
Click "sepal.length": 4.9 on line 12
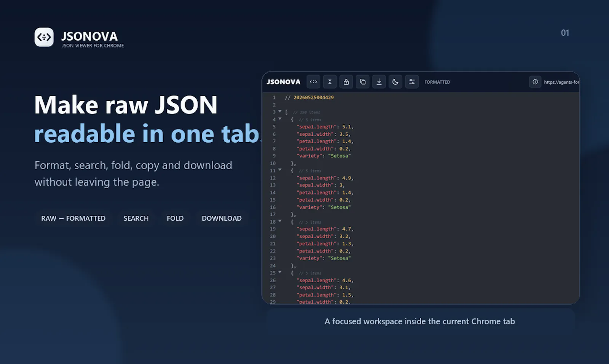[325, 178]
